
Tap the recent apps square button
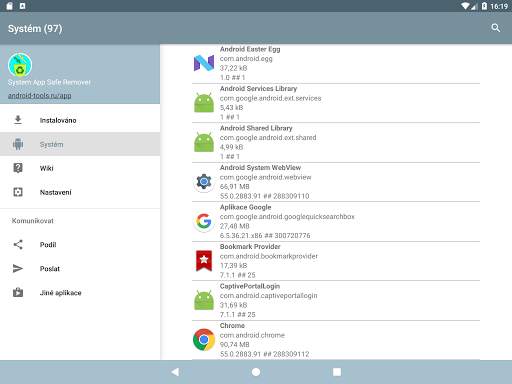click(x=337, y=372)
